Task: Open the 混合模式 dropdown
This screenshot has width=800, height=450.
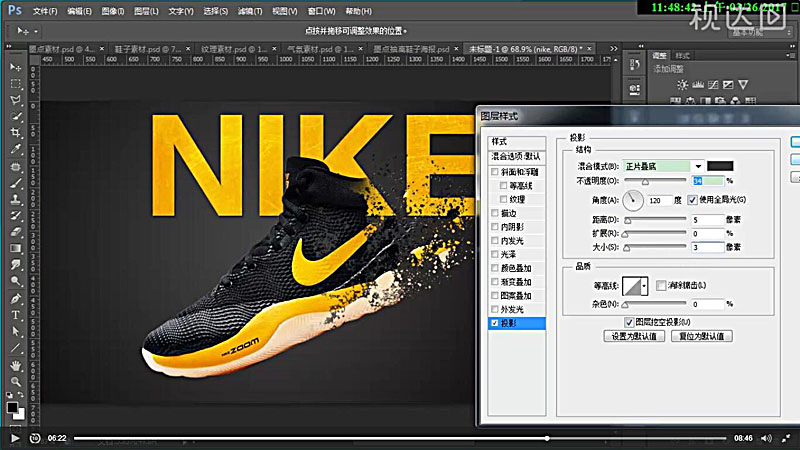Action: [698, 166]
